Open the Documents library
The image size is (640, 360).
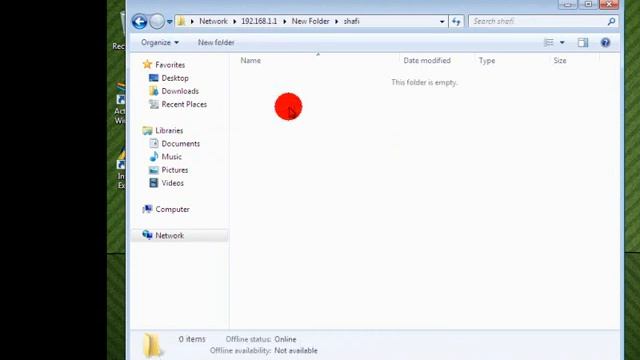(180, 144)
